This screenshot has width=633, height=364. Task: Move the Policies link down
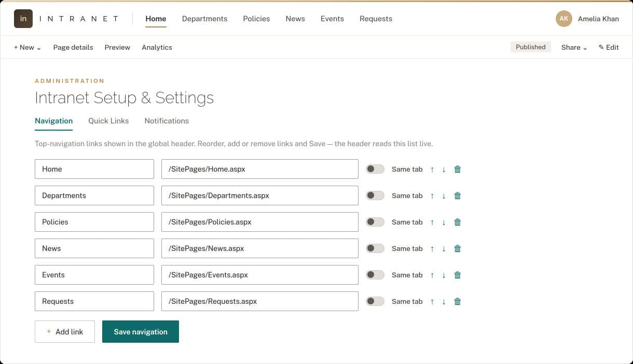click(444, 222)
